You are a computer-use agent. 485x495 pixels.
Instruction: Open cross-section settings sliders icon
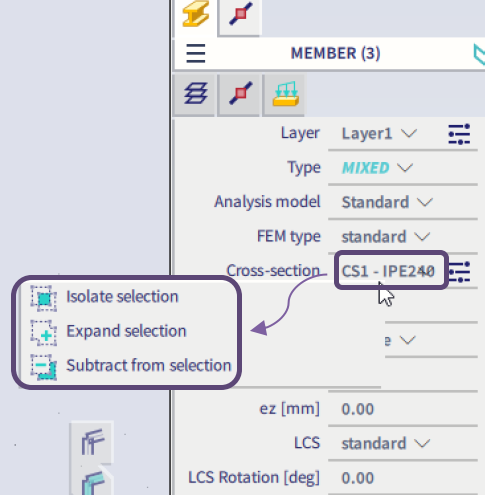(x=460, y=272)
